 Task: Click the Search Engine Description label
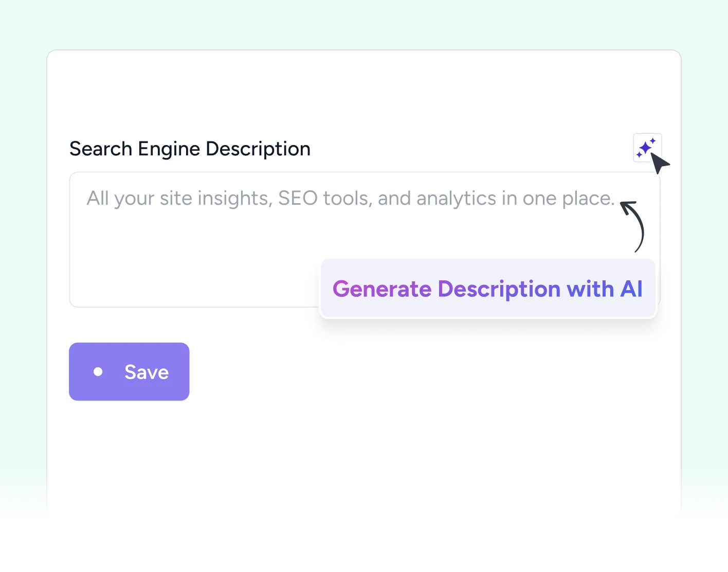point(190,149)
